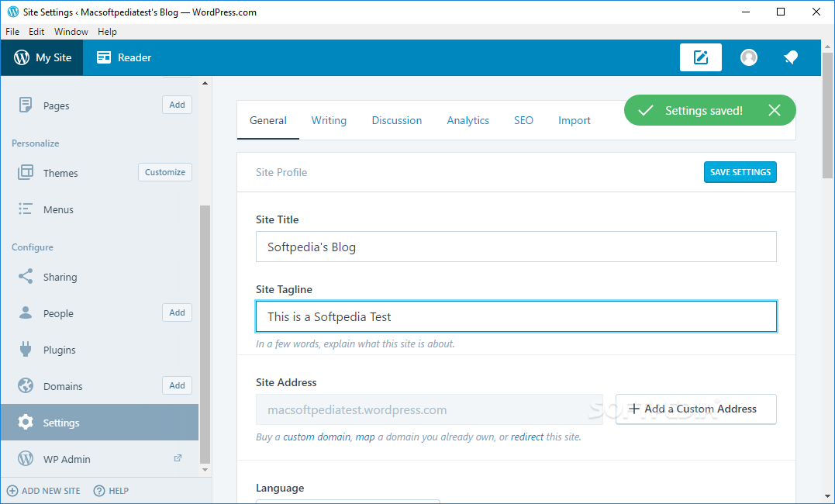This screenshot has width=835, height=504.
Task: Click the main window scrollbar thumb
Action: click(827, 115)
